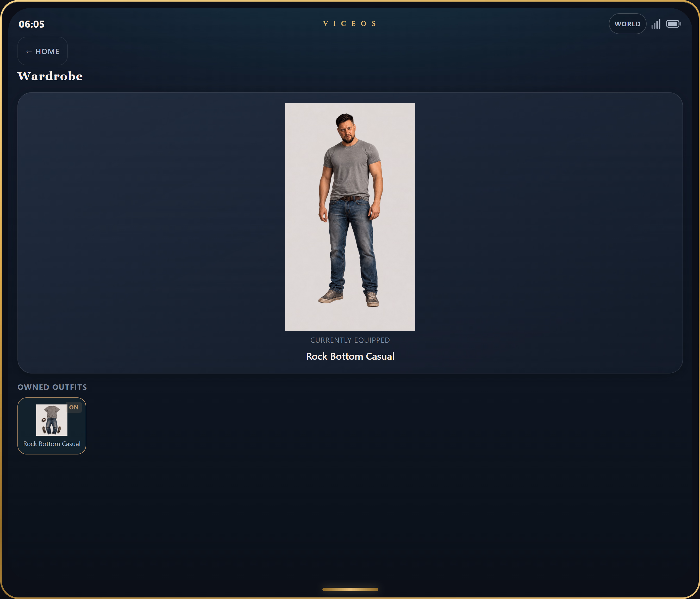Click the battery status icon
Screen dimensions: 700x599
click(x=673, y=24)
